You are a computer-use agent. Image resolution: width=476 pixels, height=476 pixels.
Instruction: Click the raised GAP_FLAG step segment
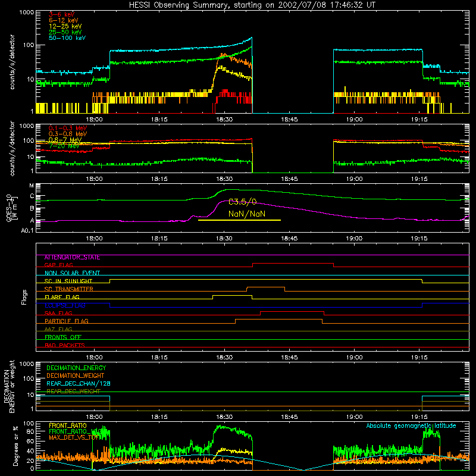293,263
